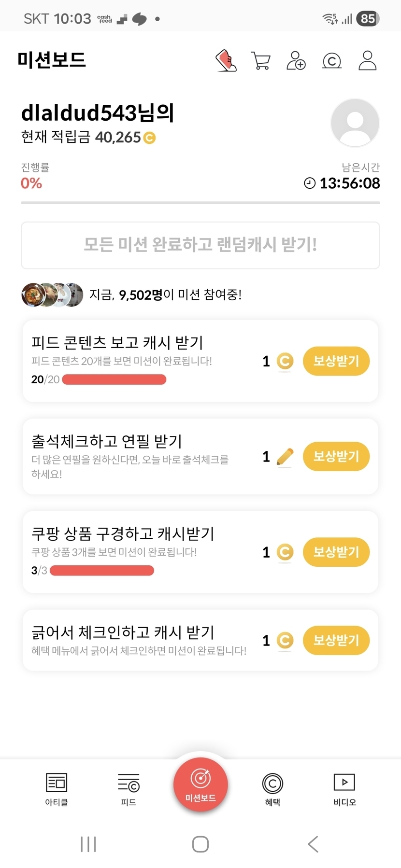This screenshot has height=868, width=401.
Task: Claim pencil reward for attendance check
Action: click(336, 456)
